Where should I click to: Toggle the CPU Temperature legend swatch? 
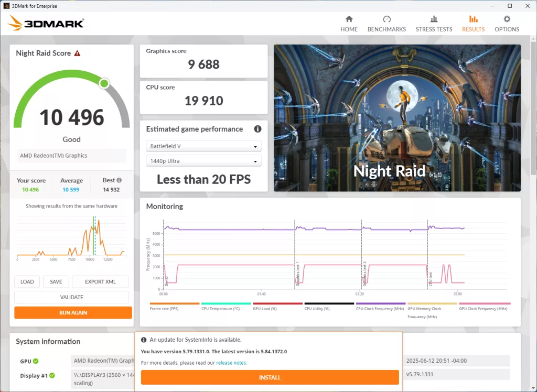pyautogui.click(x=226, y=303)
